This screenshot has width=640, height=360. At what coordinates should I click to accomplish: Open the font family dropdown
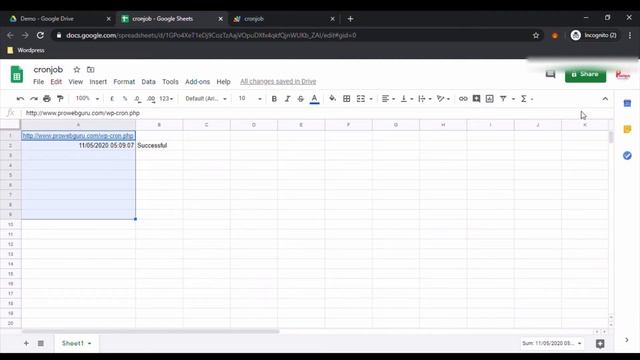pyautogui.click(x=206, y=99)
